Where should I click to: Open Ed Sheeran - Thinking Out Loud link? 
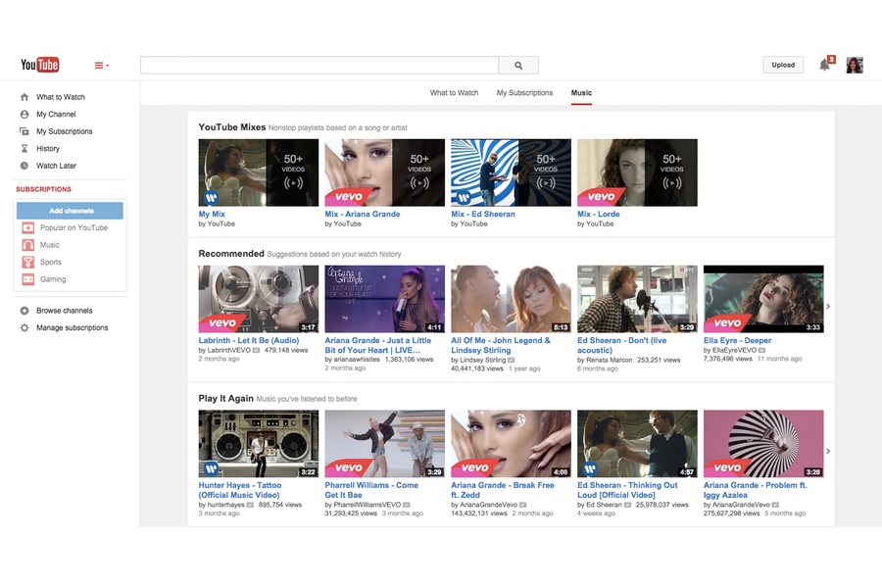[627, 490]
